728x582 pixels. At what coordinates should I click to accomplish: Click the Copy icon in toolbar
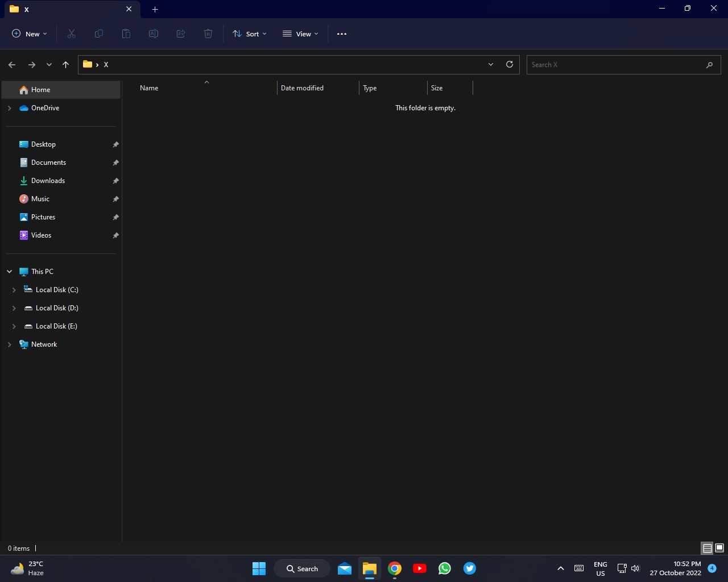tap(99, 34)
